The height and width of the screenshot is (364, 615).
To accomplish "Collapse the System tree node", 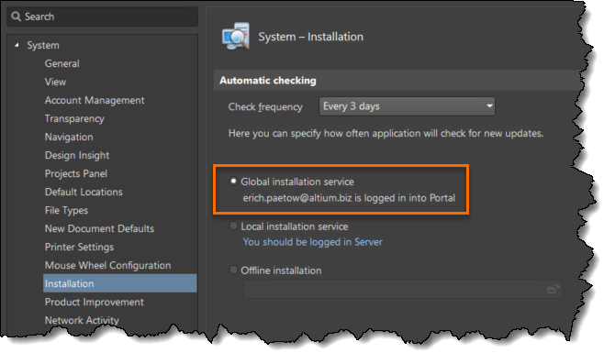I will [17, 45].
